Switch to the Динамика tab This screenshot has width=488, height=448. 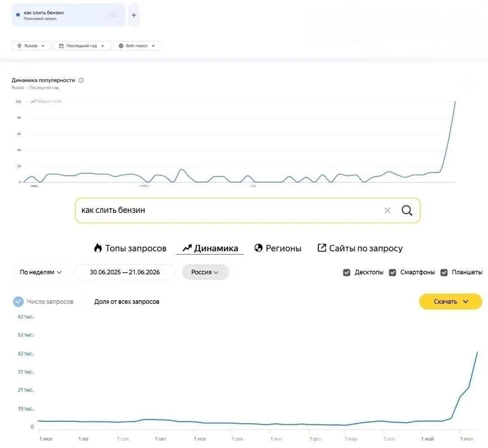click(x=210, y=248)
